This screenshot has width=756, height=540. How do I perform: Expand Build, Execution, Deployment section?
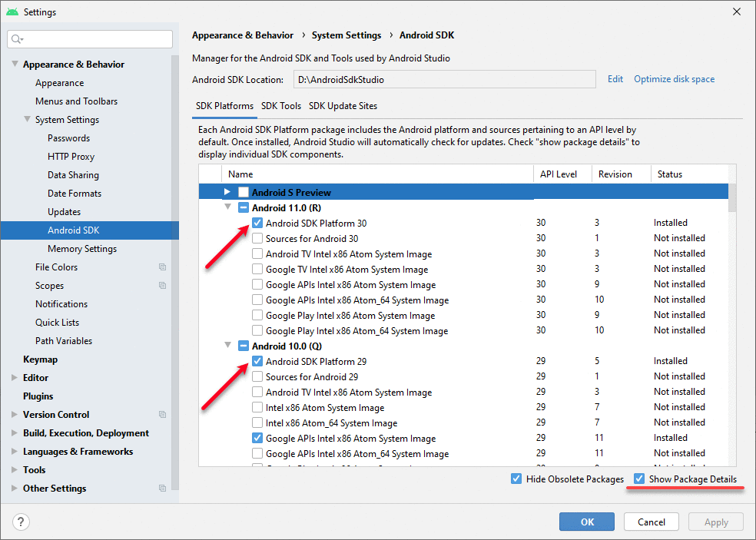(x=15, y=433)
